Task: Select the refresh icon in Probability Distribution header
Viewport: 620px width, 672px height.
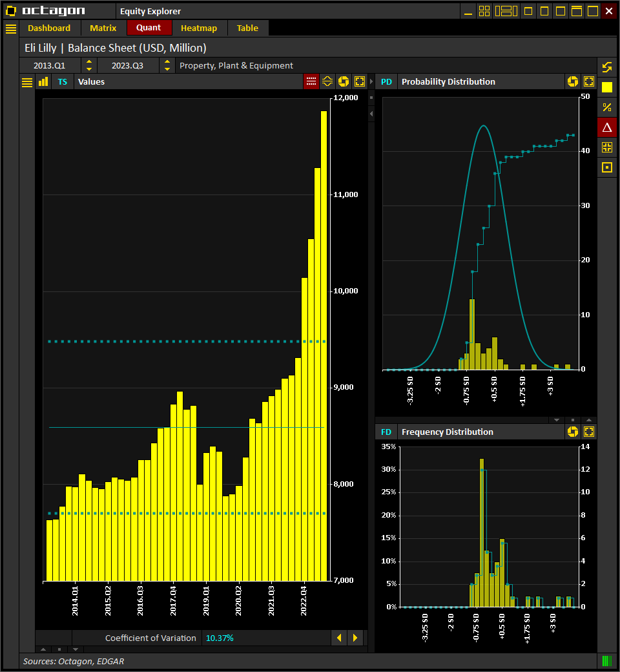Action: [573, 81]
